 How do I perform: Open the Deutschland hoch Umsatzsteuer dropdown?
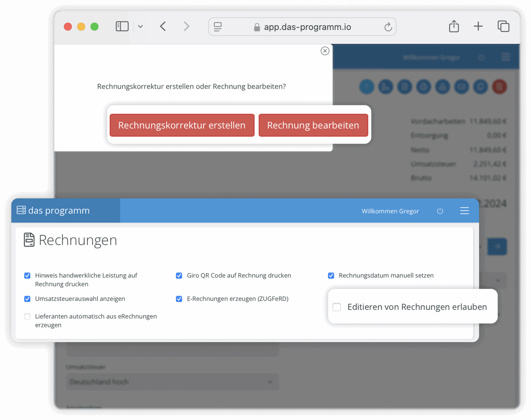172,382
